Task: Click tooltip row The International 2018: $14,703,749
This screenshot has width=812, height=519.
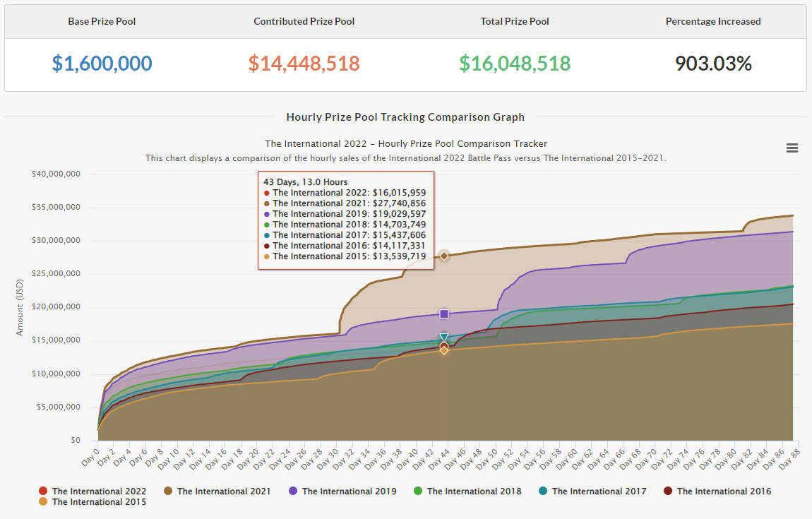Action: (345, 225)
